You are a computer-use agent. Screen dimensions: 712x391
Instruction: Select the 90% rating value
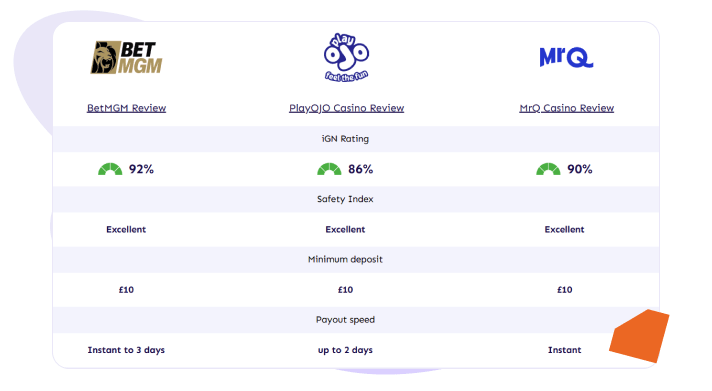pyautogui.click(x=580, y=169)
